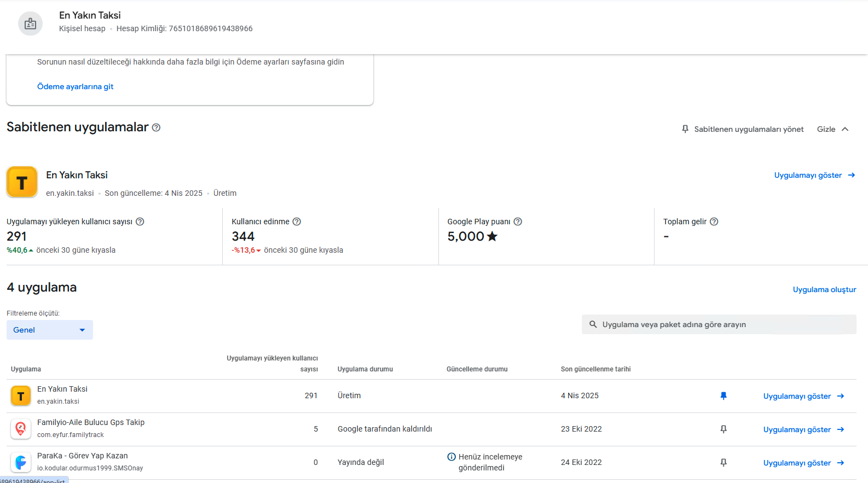Image resolution: width=868 pixels, height=483 pixels.
Task: Click Yayında değil status text
Action: (x=361, y=462)
